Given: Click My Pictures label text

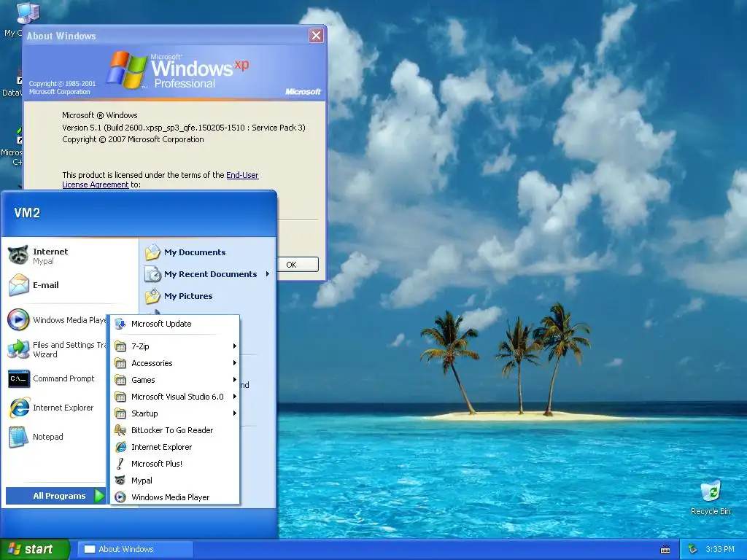Looking at the screenshot, I should tap(188, 296).
